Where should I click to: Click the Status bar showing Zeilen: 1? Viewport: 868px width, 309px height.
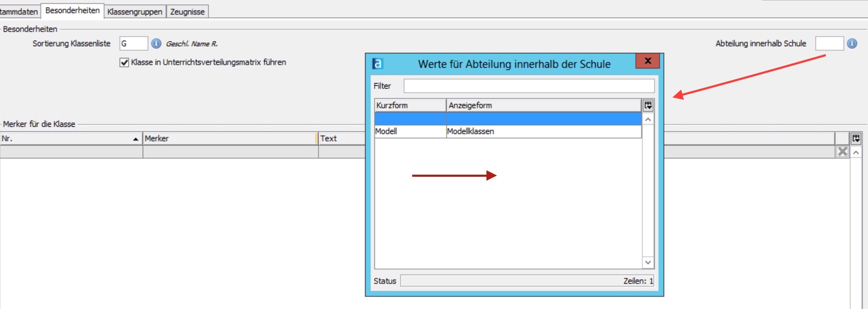click(527, 281)
